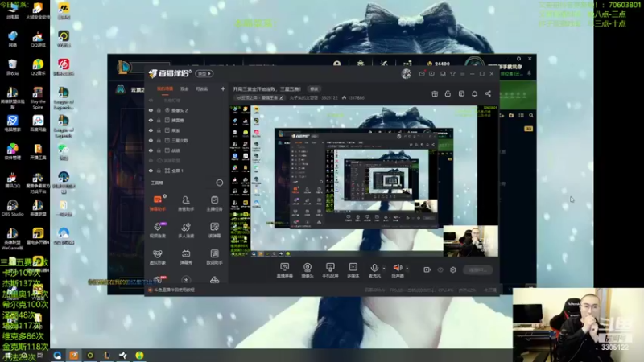
Task: Add a 多媒体 media source
Action: [353, 270]
